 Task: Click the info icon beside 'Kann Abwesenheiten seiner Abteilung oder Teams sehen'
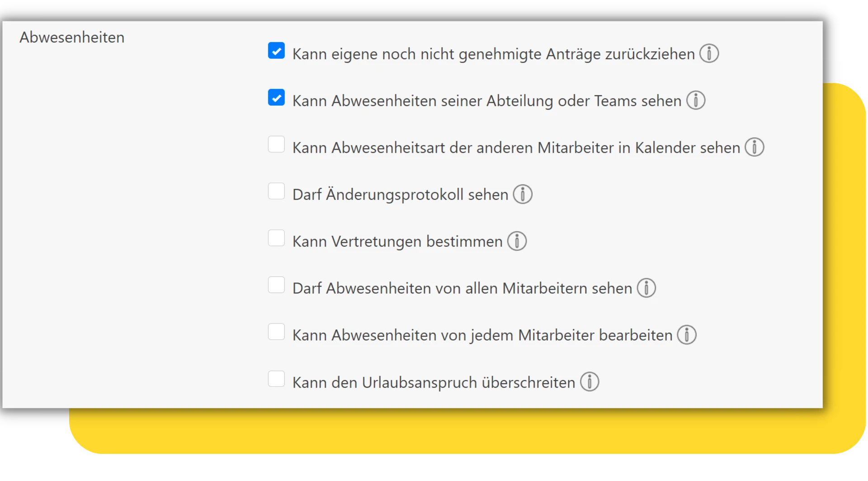pyautogui.click(x=696, y=100)
